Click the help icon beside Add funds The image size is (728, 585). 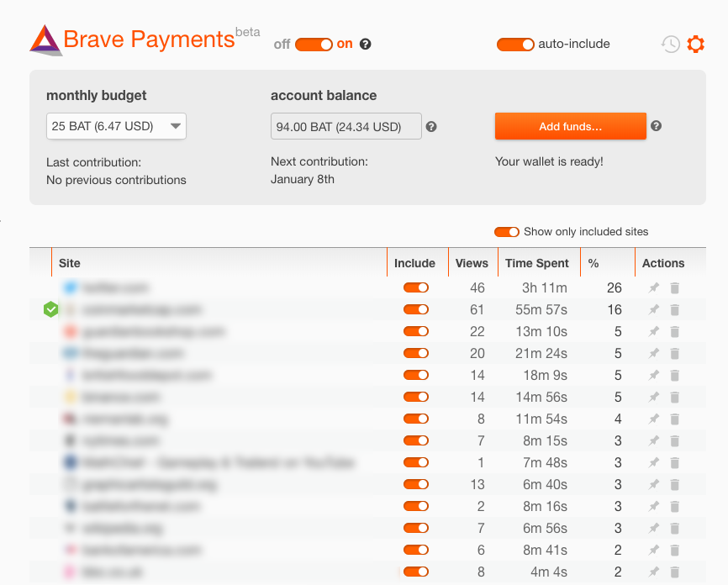(656, 126)
